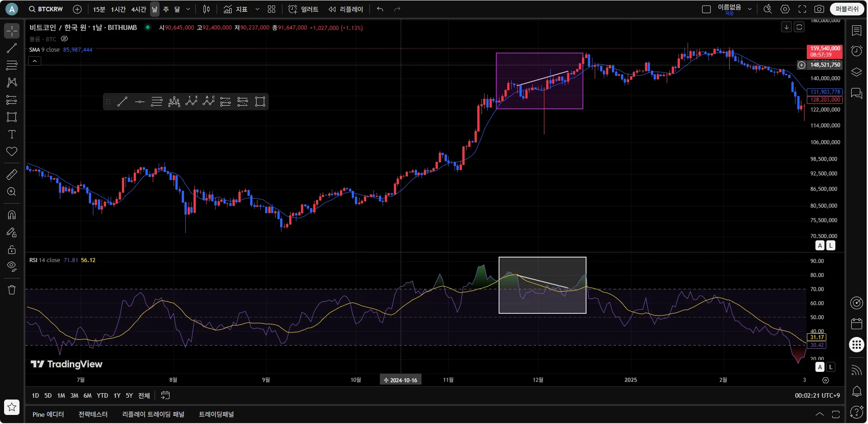
Task: Open the BTCKRW symbol search
Action: point(46,9)
